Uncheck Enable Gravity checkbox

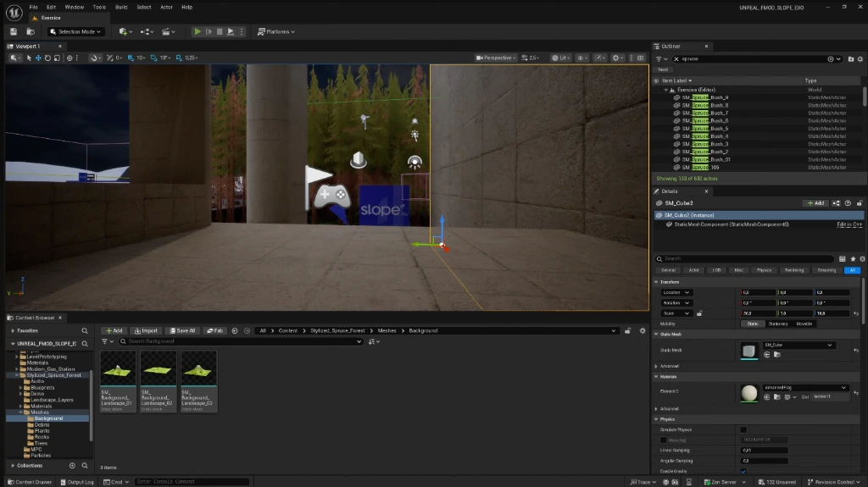pyautogui.click(x=743, y=471)
